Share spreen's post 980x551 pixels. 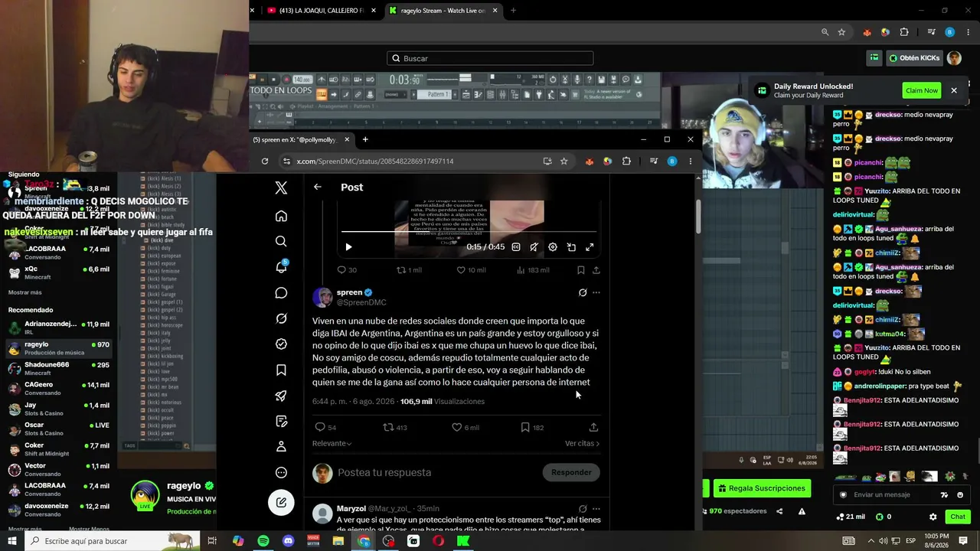tap(593, 427)
